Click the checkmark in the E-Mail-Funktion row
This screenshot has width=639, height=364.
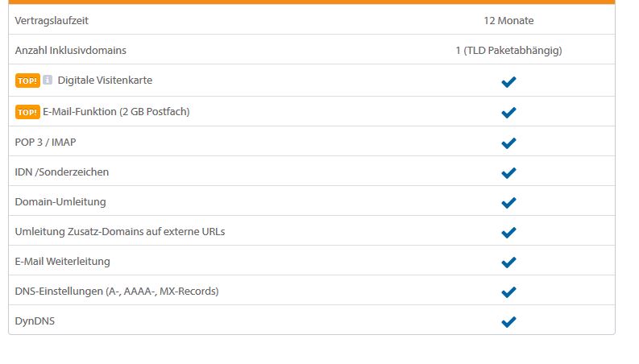[x=508, y=113]
